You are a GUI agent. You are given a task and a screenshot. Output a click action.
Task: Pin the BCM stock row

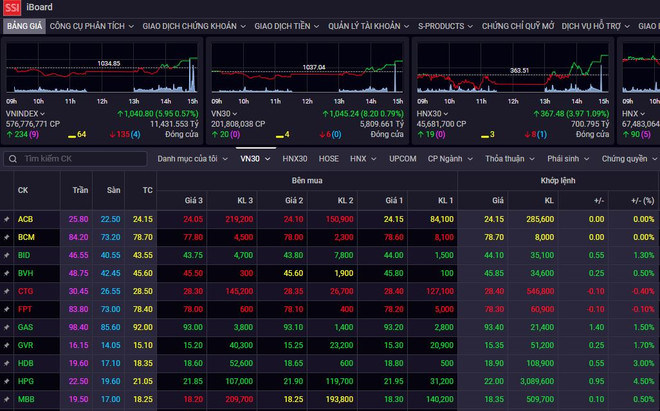click(7, 238)
